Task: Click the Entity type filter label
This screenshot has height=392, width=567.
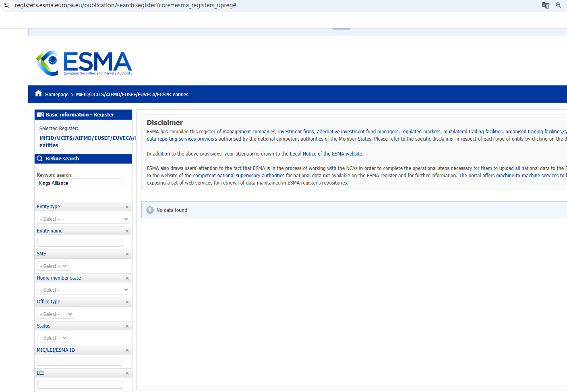Action: (48, 207)
